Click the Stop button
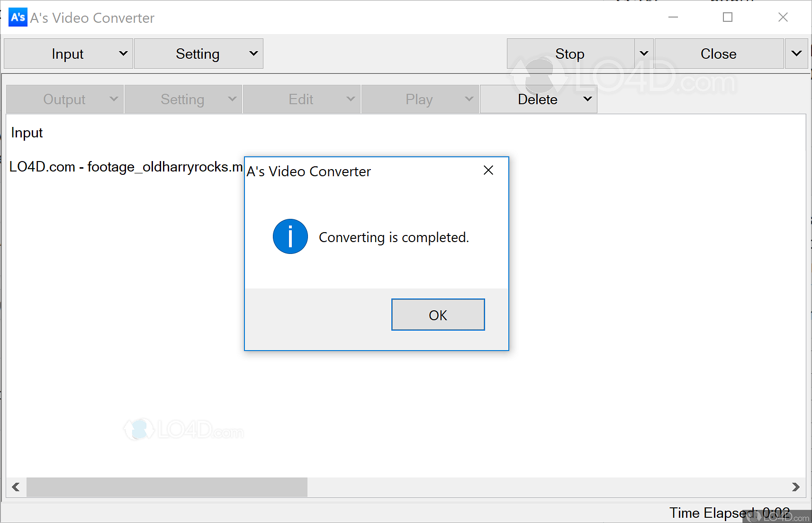 tap(570, 54)
